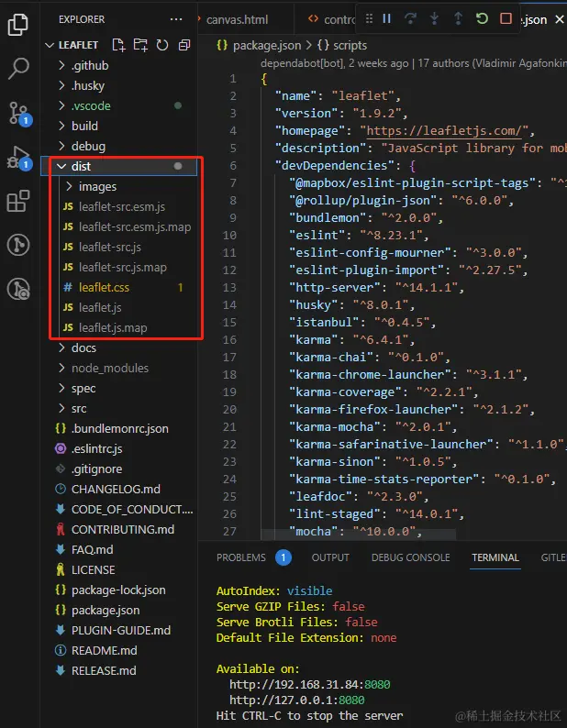Click the New File icon in Explorer
Viewport: 567px width, 728px height.
coord(118,45)
